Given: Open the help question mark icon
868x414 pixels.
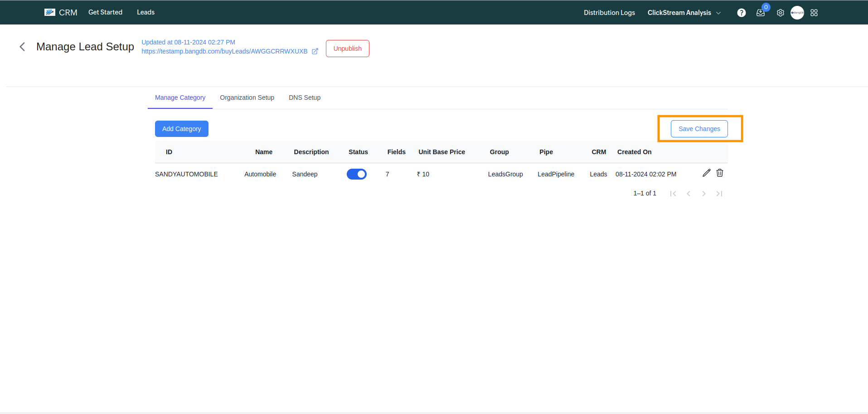Looking at the screenshot, I should [742, 13].
